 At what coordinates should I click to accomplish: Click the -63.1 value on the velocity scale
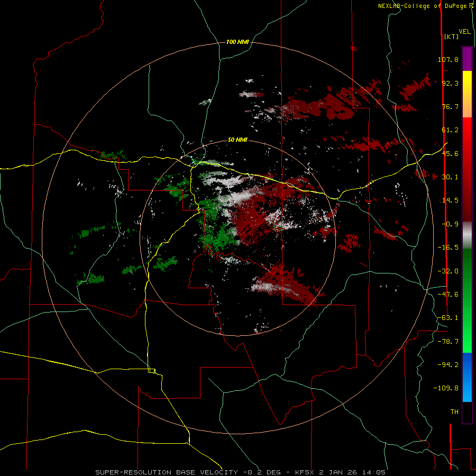click(x=448, y=318)
